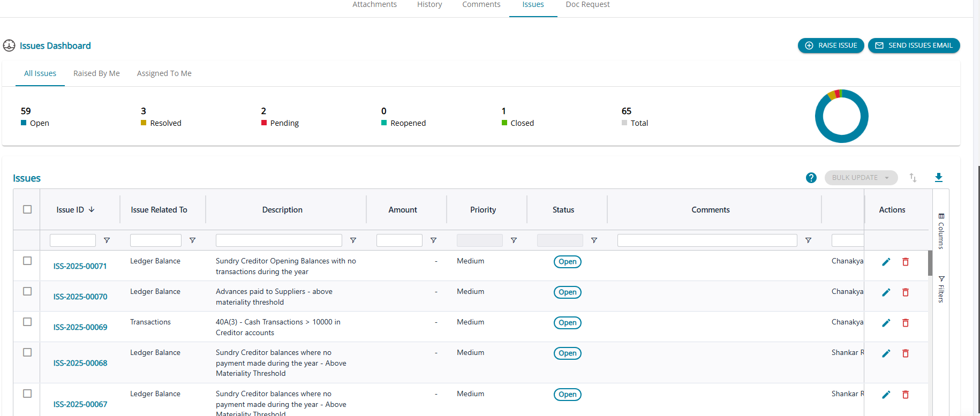Screen dimensions: 980x416
Task: Click the Comments column filter text field
Action: pyautogui.click(x=707, y=240)
